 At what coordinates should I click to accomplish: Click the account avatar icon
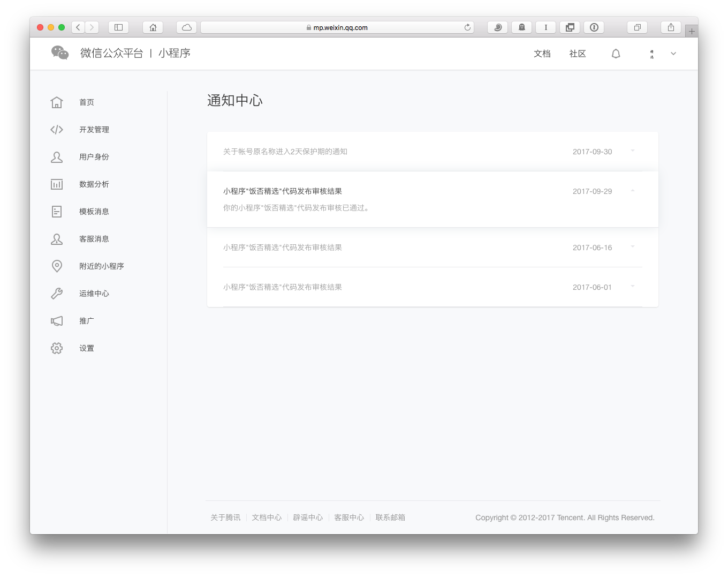tap(652, 54)
